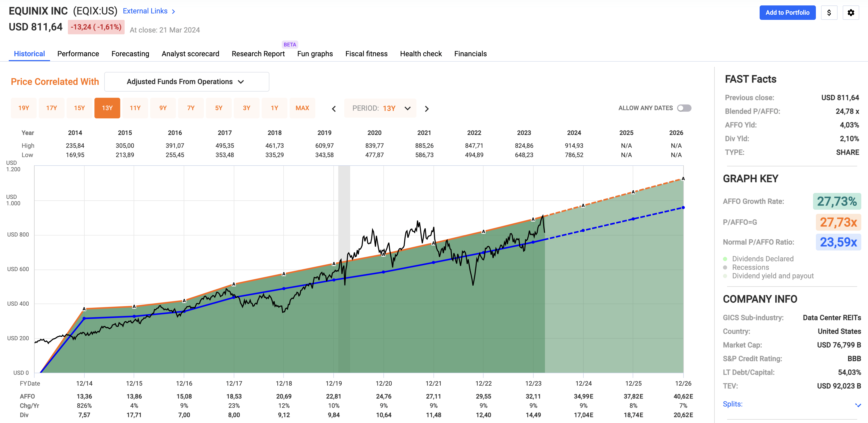Viewport: 868px width, 423px height.
Task: Open the settings gear icon
Action: (851, 12)
